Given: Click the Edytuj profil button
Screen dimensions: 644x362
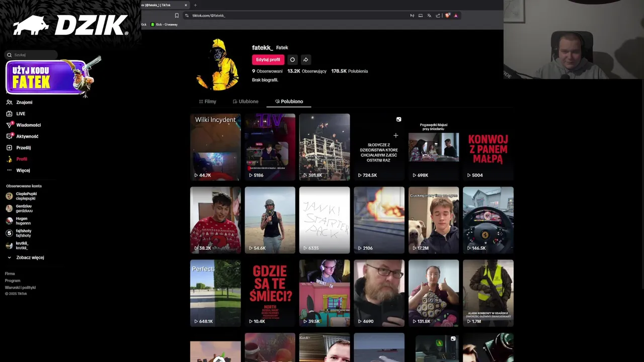Looking at the screenshot, I should click(268, 59).
